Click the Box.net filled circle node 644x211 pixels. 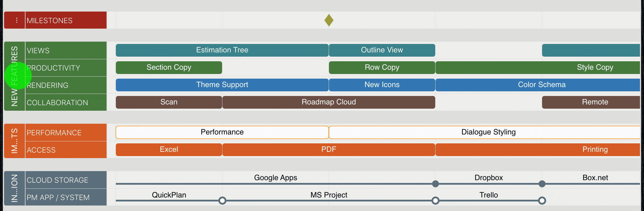tap(542, 184)
